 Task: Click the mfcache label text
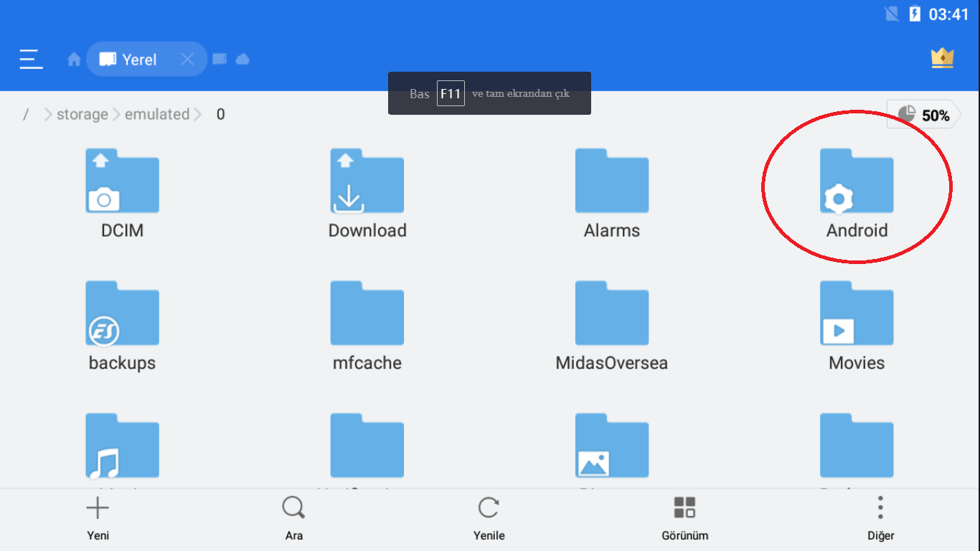pyautogui.click(x=367, y=363)
